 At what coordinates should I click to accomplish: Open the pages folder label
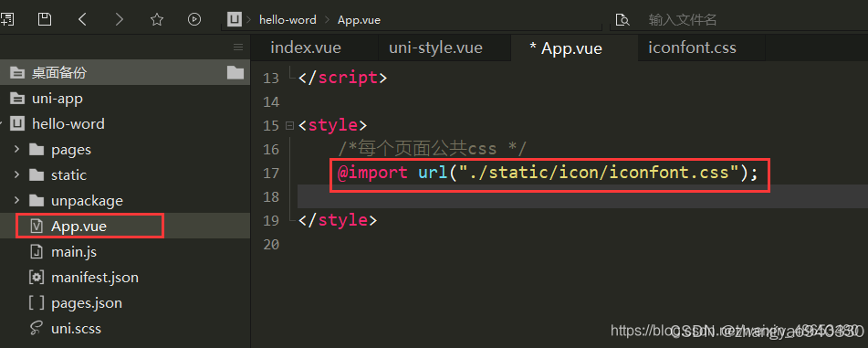click(x=71, y=150)
